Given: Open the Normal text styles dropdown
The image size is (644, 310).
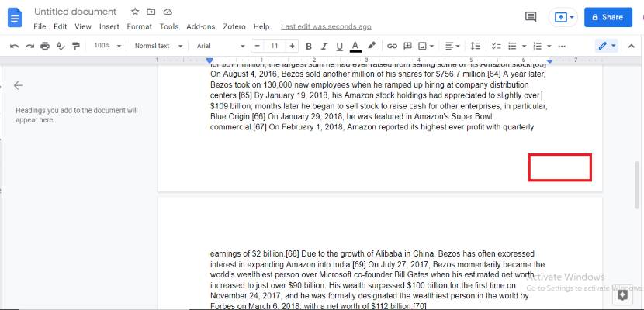Looking at the screenshot, I should point(158,46).
